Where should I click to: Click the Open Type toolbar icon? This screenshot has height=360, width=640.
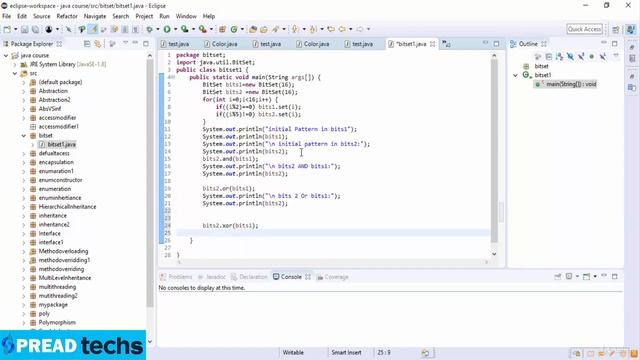pyautogui.click(x=253, y=29)
